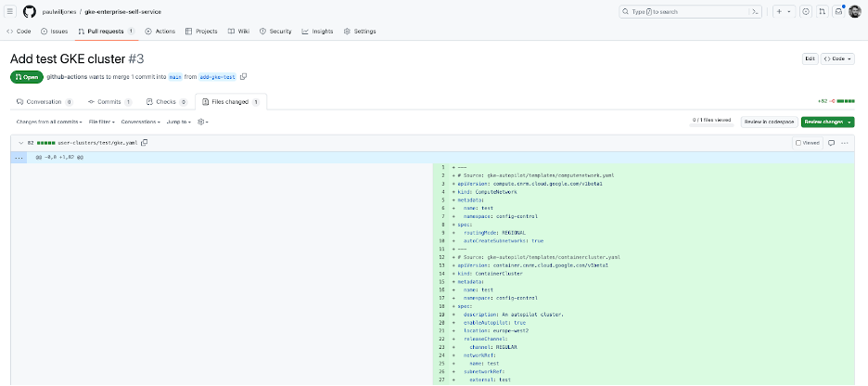Viewport: 868px width, 386px height.
Task: Copy file path of gke.yaml
Action: click(145, 142)
